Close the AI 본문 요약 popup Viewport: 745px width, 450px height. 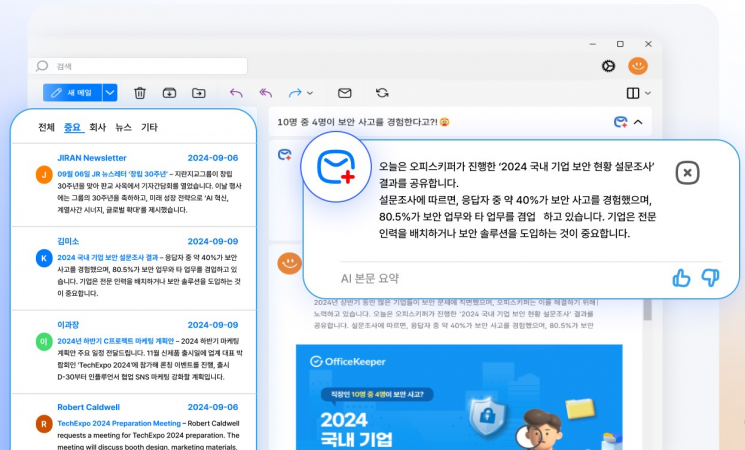(x=687, y=172)
